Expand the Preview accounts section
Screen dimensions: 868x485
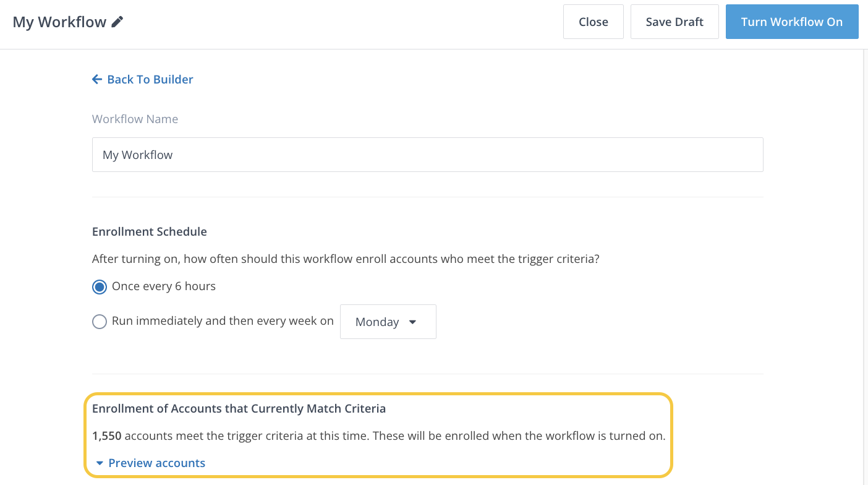point(156,463)
